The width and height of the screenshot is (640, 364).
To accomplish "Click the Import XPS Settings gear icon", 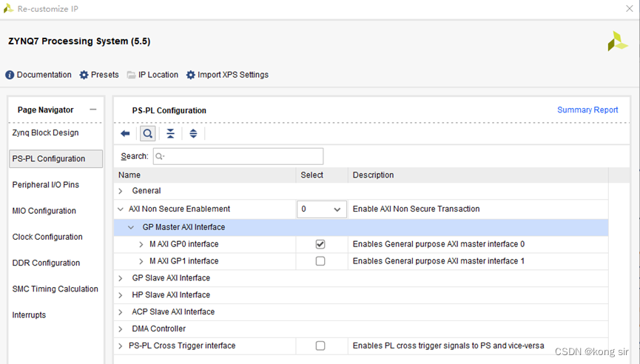I will coord(191,75).
